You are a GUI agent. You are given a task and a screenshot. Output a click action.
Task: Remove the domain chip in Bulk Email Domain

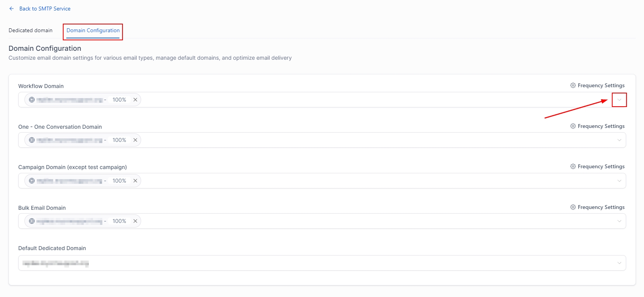click(135, 221)
